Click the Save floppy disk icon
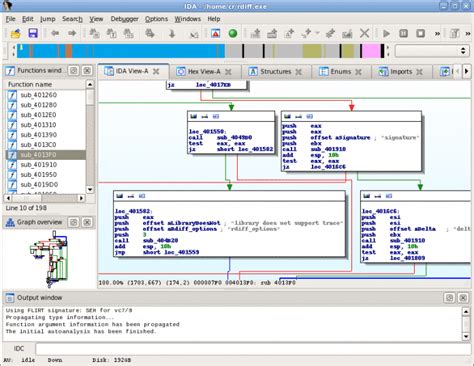 [33, 33]
